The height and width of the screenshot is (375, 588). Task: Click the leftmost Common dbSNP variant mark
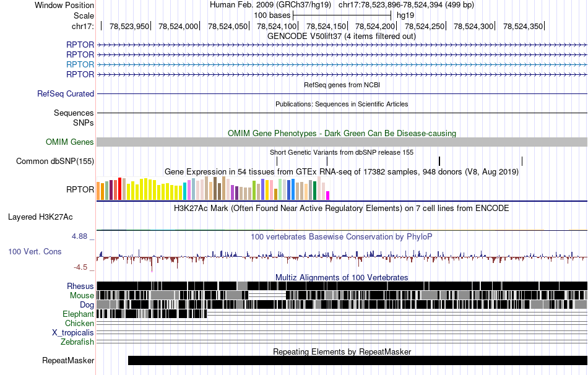(277, 162)
